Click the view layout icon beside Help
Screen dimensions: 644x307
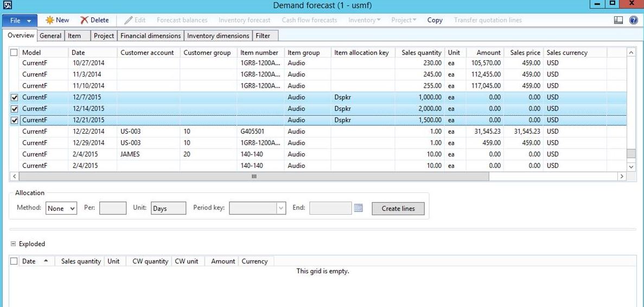pos(619,20)
